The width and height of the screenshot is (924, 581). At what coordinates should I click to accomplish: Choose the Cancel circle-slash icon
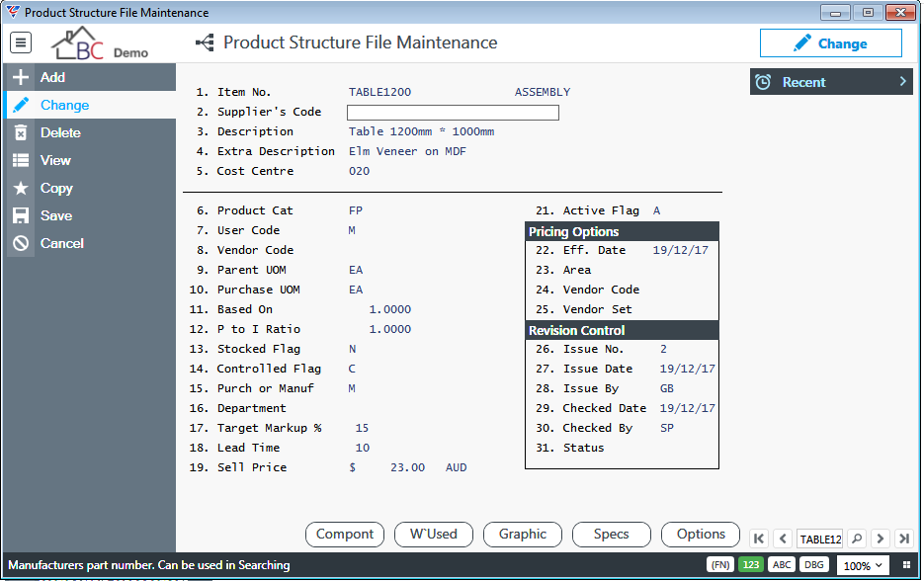(x=21, y=243)
